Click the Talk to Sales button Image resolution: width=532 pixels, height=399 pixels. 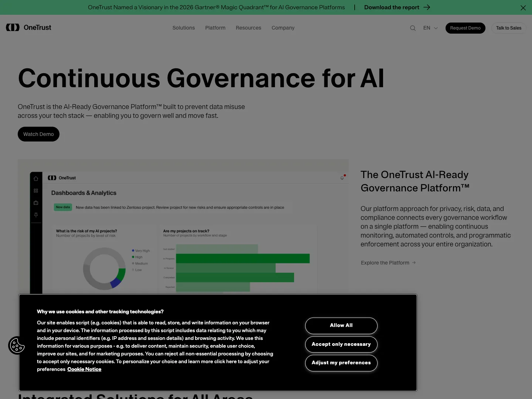[x=509, y=28]
